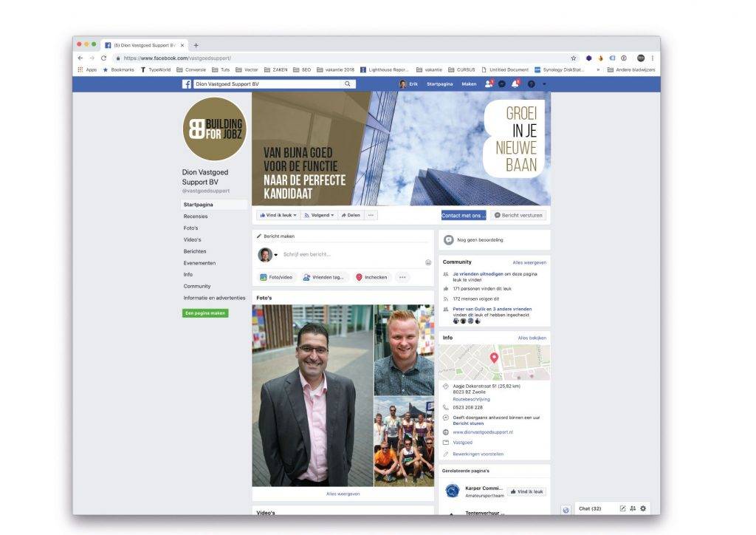
Task: Open the notifications bell in the header
Action: (x=515, y=84)
